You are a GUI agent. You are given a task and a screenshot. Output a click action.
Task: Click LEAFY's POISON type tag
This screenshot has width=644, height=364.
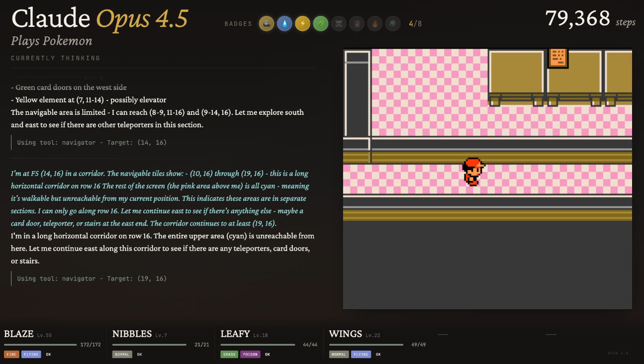[x=250, y=355]
